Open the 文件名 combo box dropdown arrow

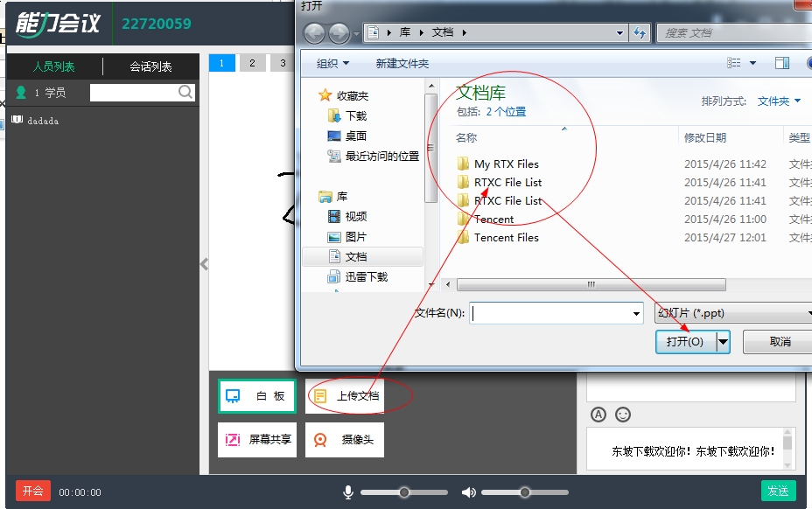coord(636,313)
